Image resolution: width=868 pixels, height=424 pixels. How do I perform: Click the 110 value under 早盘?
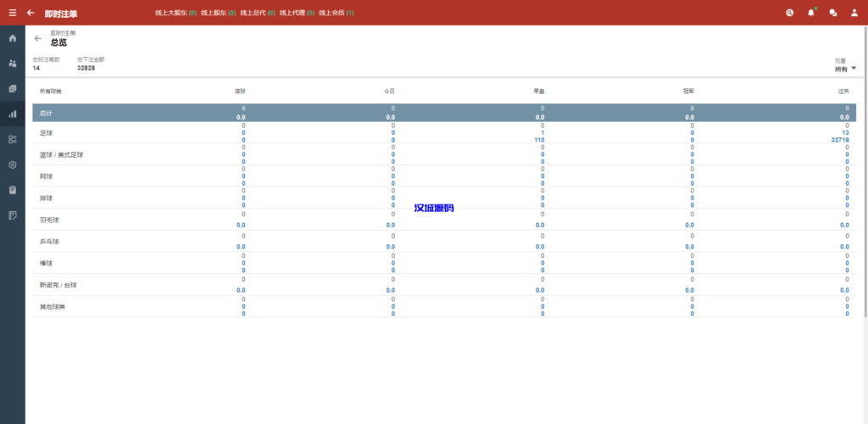539,140
